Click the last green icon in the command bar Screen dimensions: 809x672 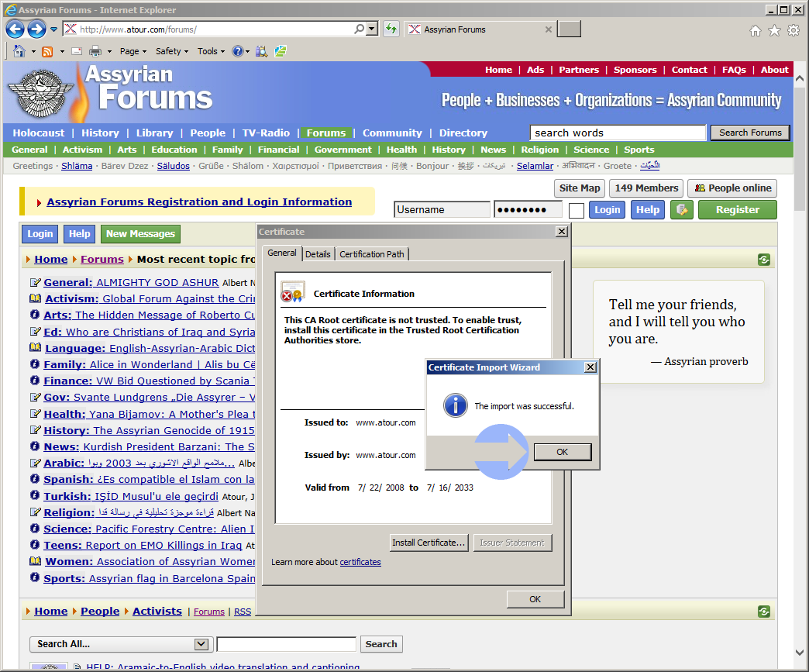coord(281,51)
